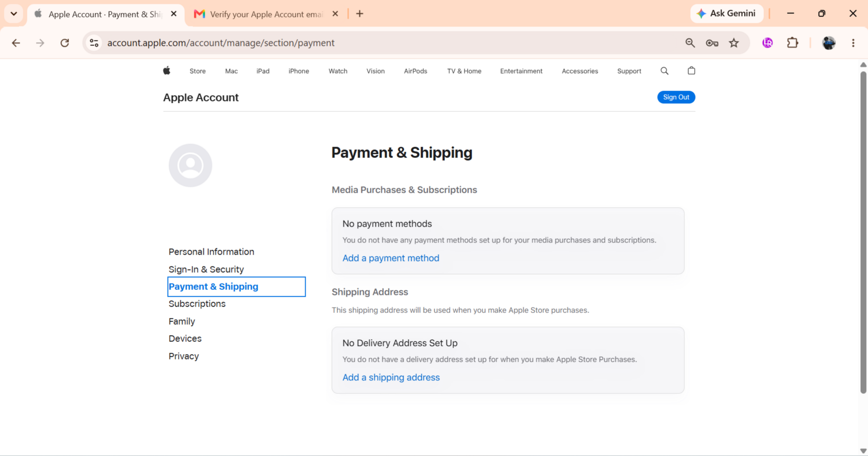Open the Chrome profile avatar

[x=829, y=43]
